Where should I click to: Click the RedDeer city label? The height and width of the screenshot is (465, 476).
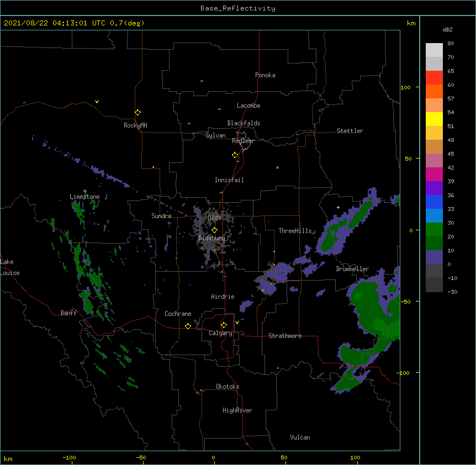click(x=243, y=141)
